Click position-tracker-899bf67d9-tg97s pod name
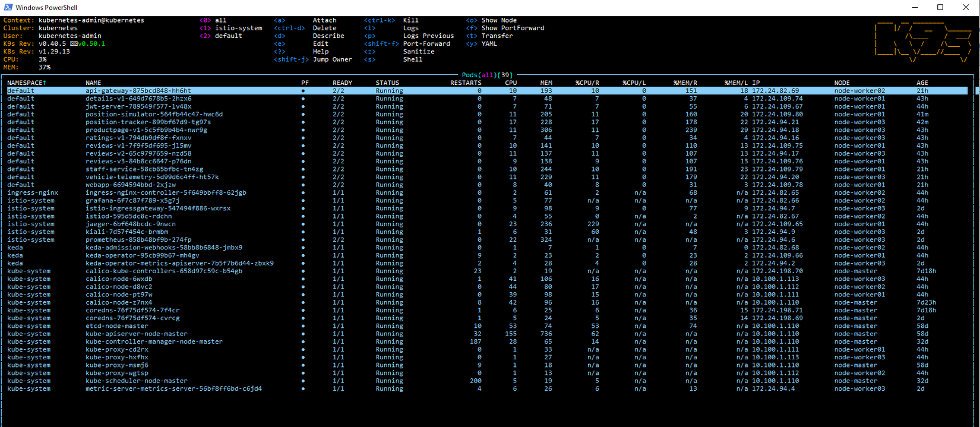 pyautogui.click(x=148, y=122)
